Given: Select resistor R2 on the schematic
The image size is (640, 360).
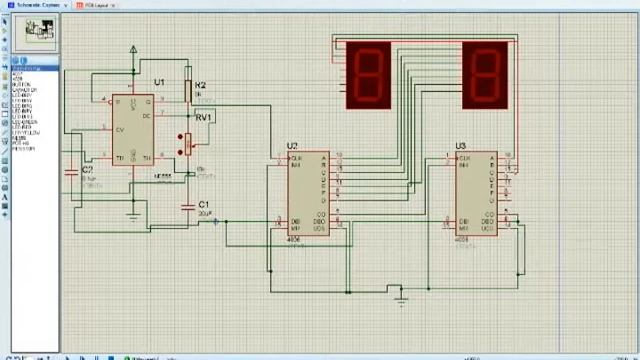Looking at the screenshot, I should 188,90.
